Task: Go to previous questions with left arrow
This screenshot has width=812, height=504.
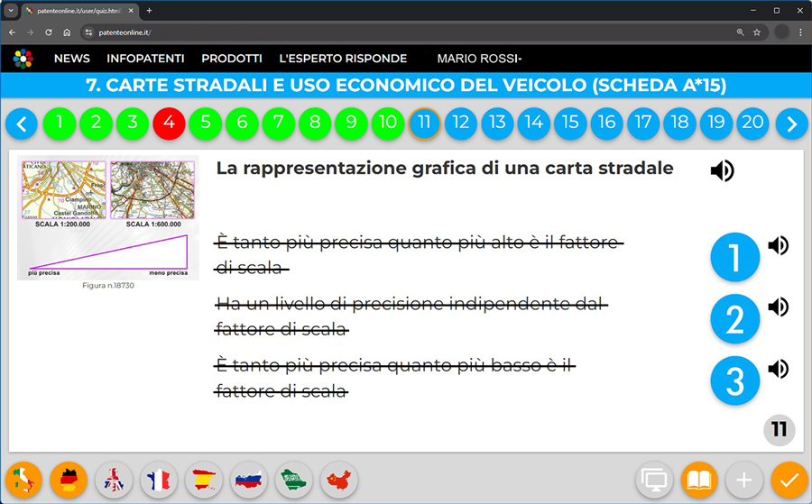Action: (22, 124)
